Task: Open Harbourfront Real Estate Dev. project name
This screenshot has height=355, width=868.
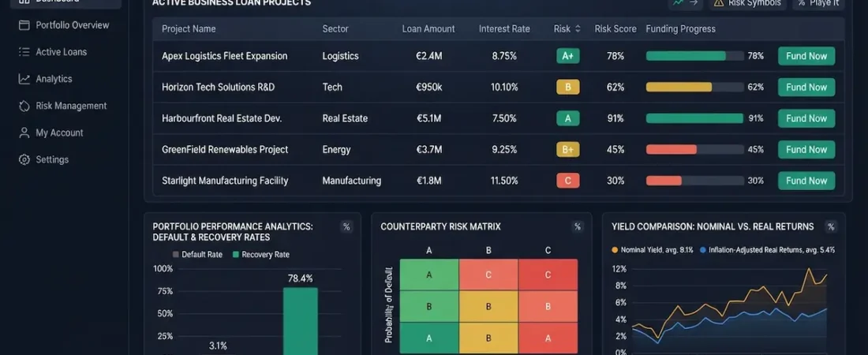Action: 222,118
